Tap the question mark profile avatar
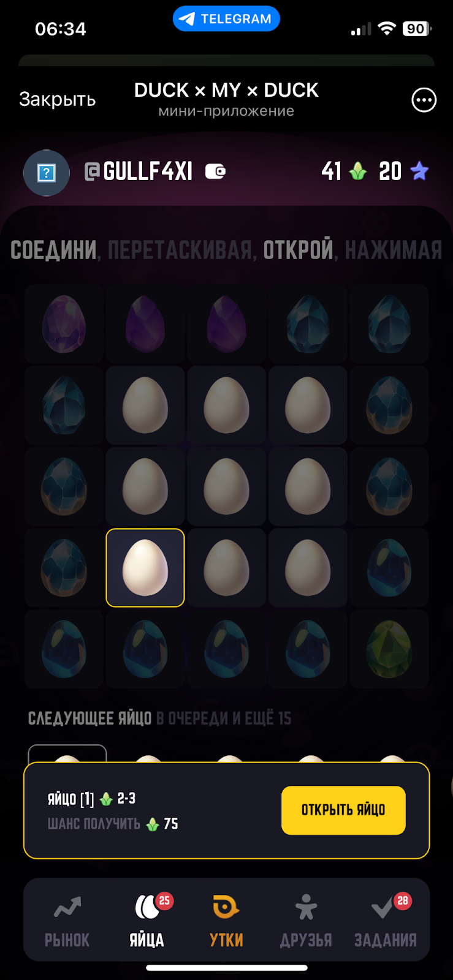Viewport: 453px width, 980px height. (47, 173)
